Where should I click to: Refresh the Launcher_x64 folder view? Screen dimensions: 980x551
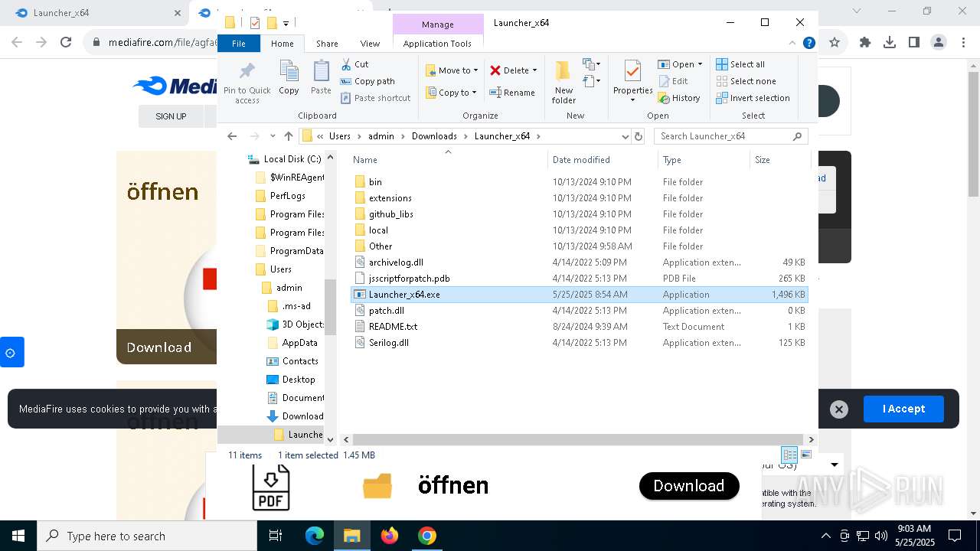[x=639, y=136]
